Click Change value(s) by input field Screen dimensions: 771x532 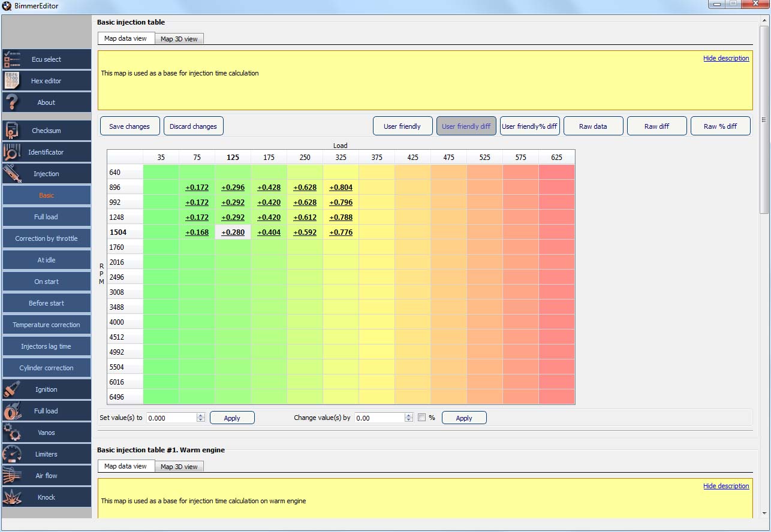click(x=380, y=418)
